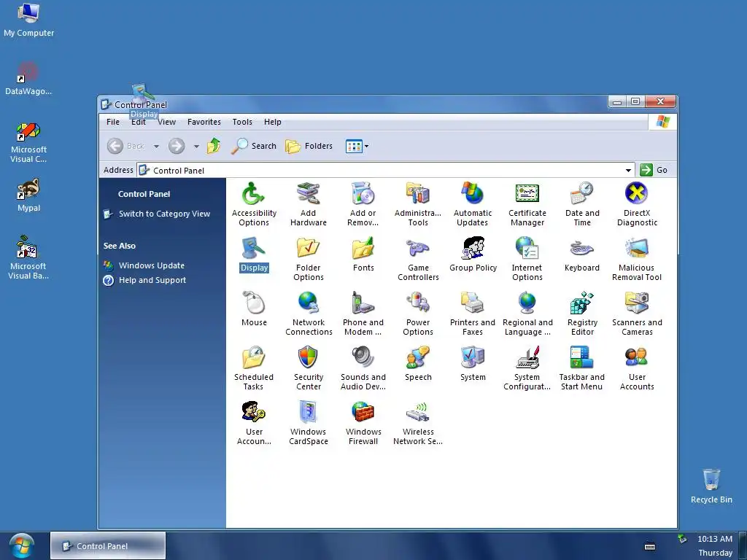Open User Accounts icon with two people

click(x=637, y=368)
